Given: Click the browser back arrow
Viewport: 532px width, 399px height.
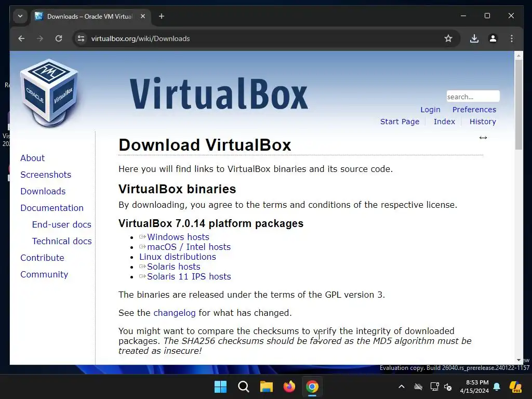Looking at the screenshot, I should click(x=21, y=38).
